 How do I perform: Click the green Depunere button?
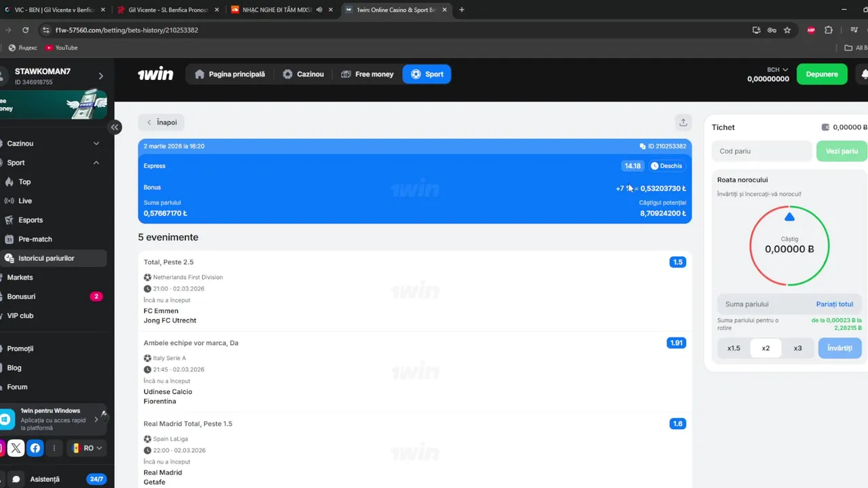tap(822, 74)
